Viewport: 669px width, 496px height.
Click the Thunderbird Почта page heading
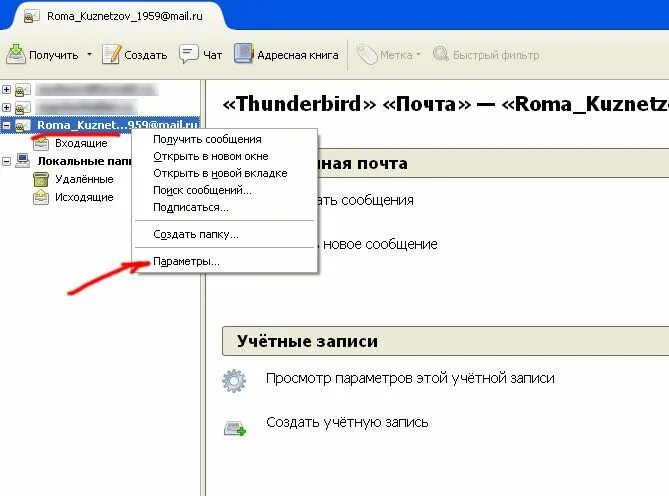pos(446,104)
